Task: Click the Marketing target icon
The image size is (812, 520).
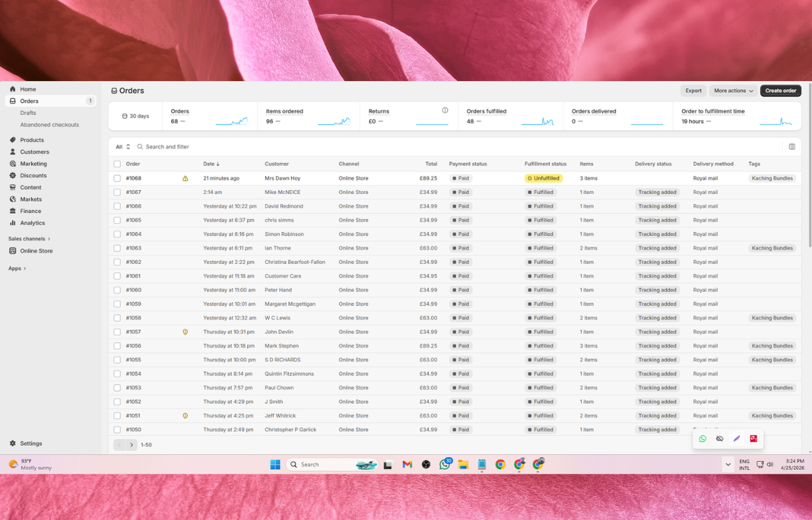Action: [x=13, y=164]
